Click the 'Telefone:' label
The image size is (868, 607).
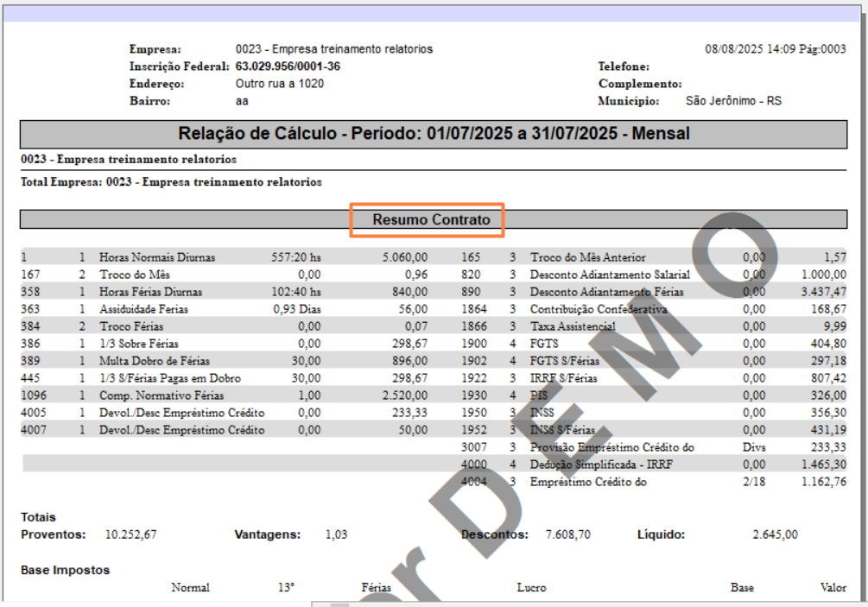pos(624,66)
